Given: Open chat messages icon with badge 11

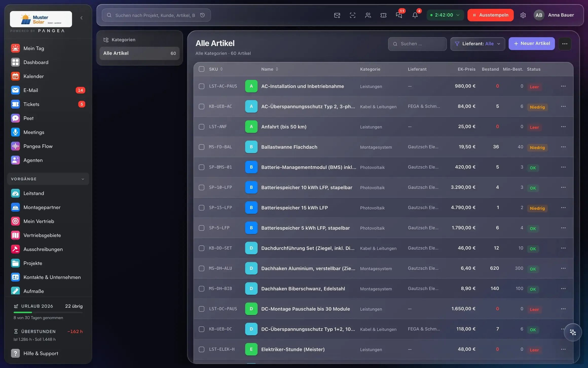Looking at the screenshot, I should (x=399, y=15).
